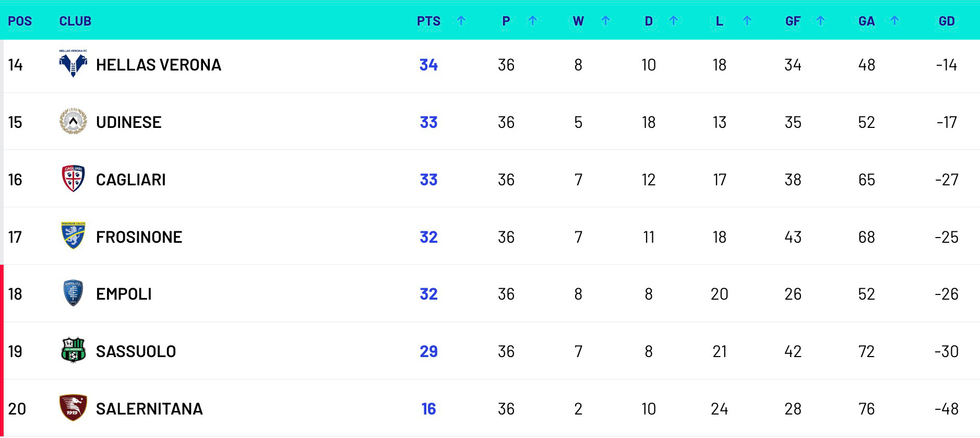
Task: Click the Hellas Verona club crest
Action: point(73,64)
